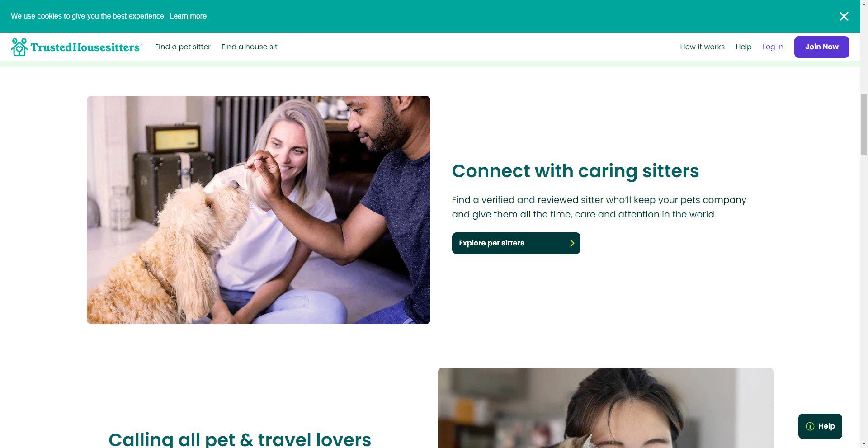Click the Explore pet sitters button
868x448 pixels.
[516, 243]
